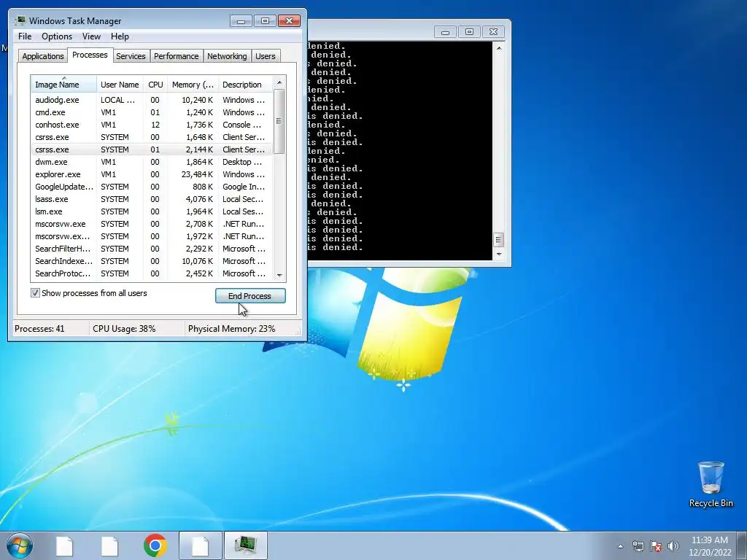This screenshot has height=560, width=747.
Task: Show hidden system tray icons
Action: tap(620, 546)
